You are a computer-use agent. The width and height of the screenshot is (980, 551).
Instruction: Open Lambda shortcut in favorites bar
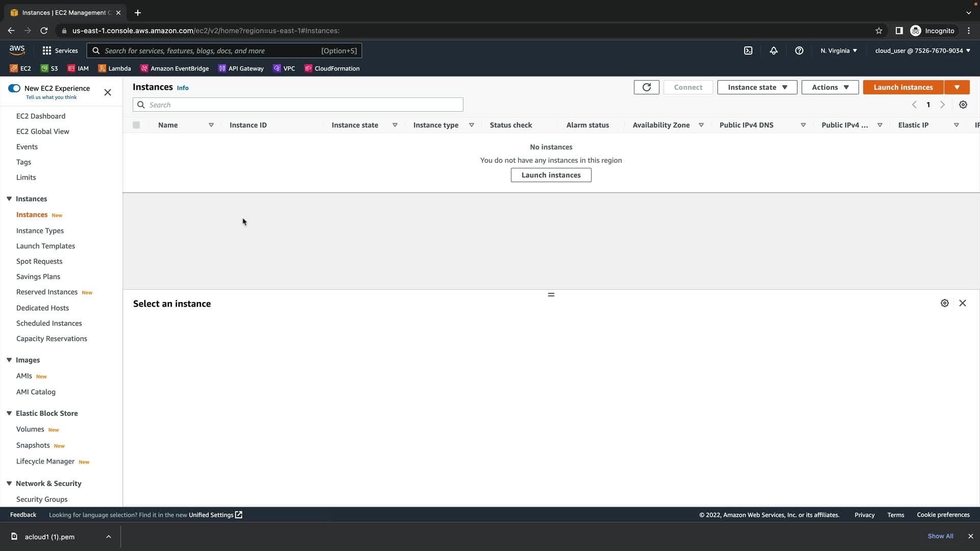pos(114,68)
